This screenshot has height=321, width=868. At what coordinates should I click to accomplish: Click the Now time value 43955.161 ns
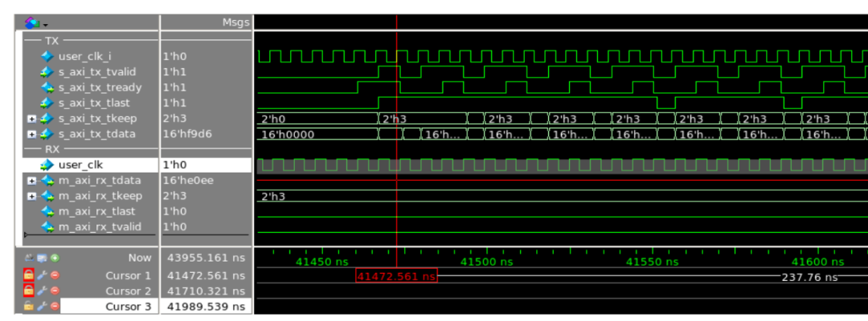(206, 258)
